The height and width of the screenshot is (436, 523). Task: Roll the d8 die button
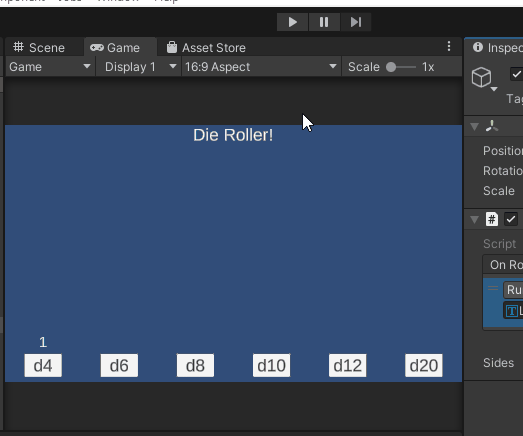pos(195,366)
